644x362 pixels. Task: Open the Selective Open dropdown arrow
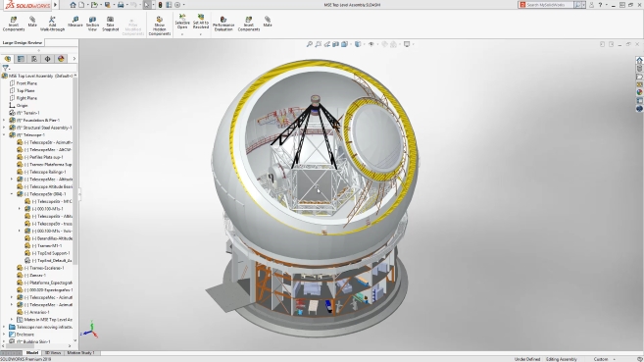coord(182,34)
